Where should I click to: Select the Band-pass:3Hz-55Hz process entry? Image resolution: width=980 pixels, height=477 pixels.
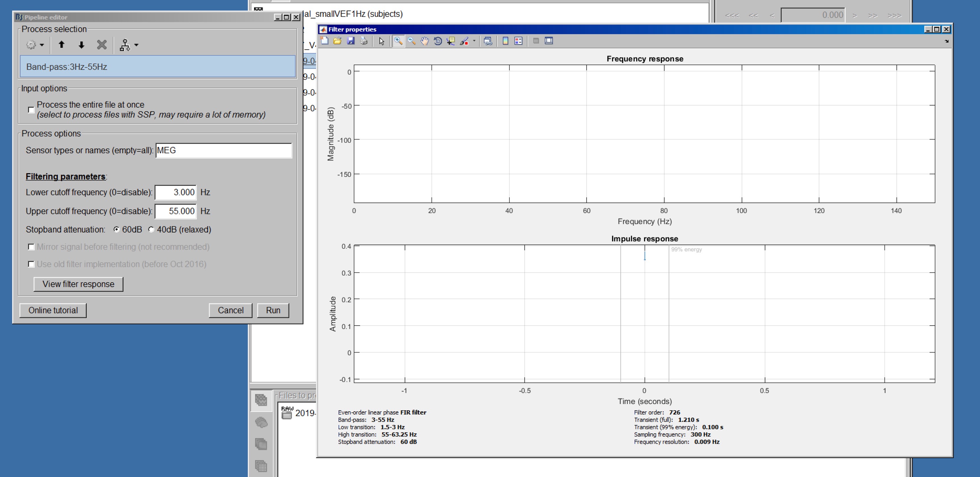click(x=157, y=67)
